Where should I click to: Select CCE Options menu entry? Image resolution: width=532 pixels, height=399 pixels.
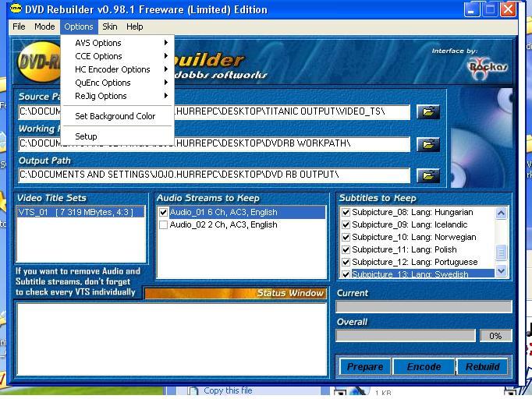point(117,56)
